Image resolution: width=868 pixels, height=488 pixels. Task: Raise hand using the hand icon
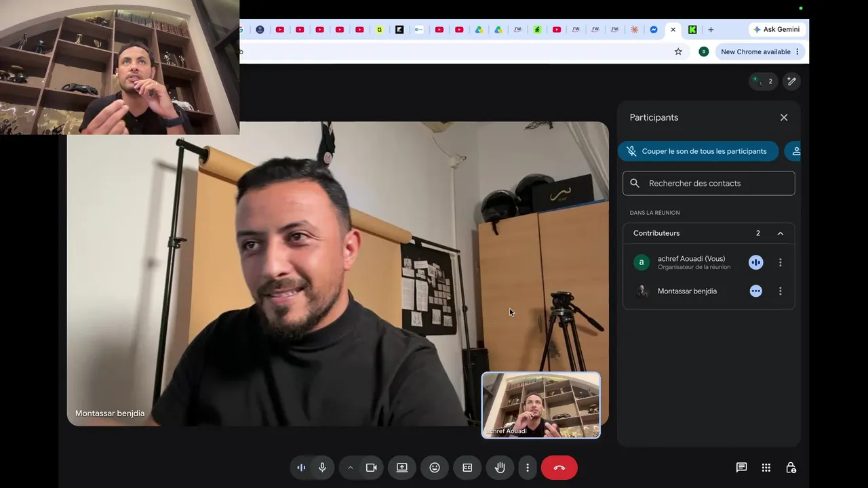point(500,468)
